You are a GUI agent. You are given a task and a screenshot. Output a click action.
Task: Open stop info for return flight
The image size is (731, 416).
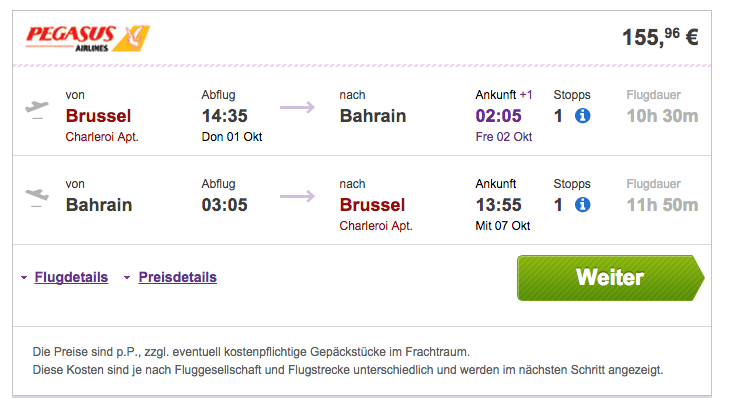[x=582, y=204]
